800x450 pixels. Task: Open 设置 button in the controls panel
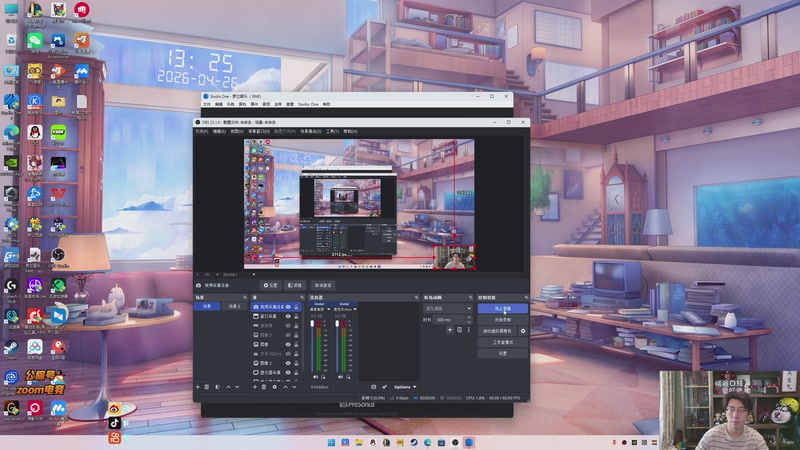(x=503, y=354)
